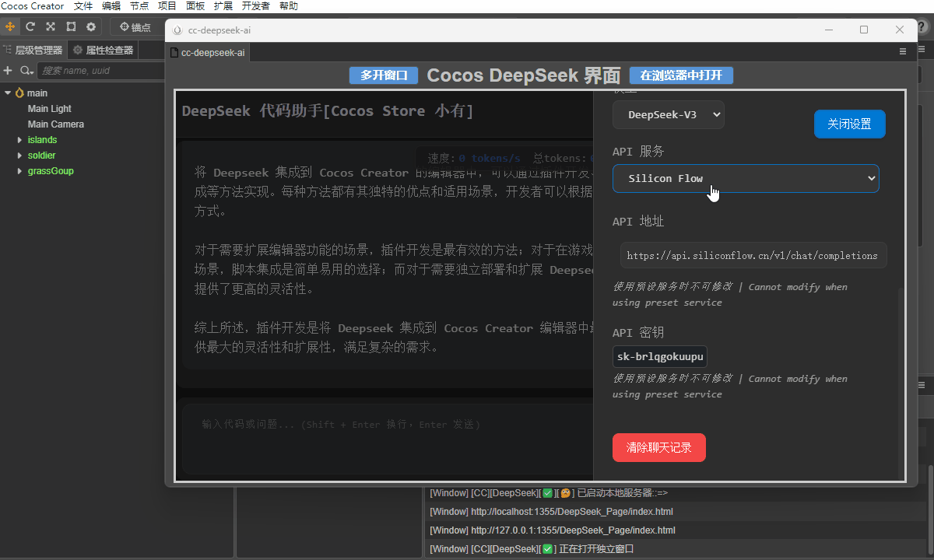Open the cc-deepseek-ai panel hamburger menu
Viewport: 934px width, 560px height.
903,51
